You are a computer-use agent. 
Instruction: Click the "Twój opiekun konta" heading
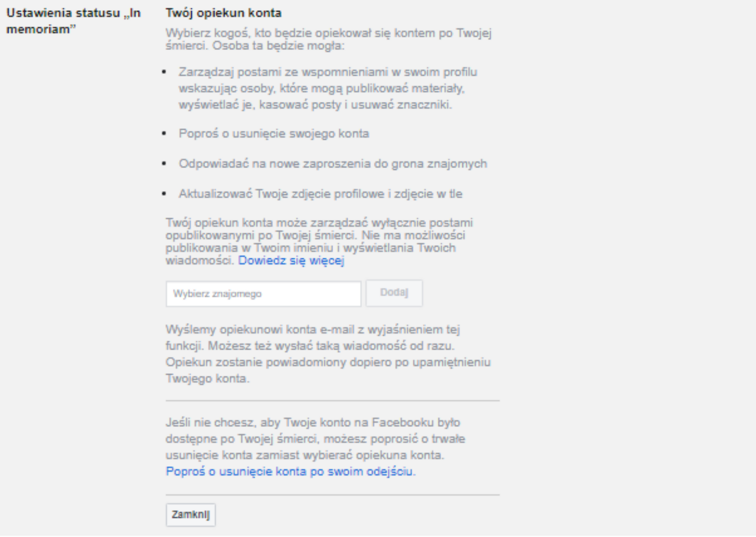(x=223, y=13)
